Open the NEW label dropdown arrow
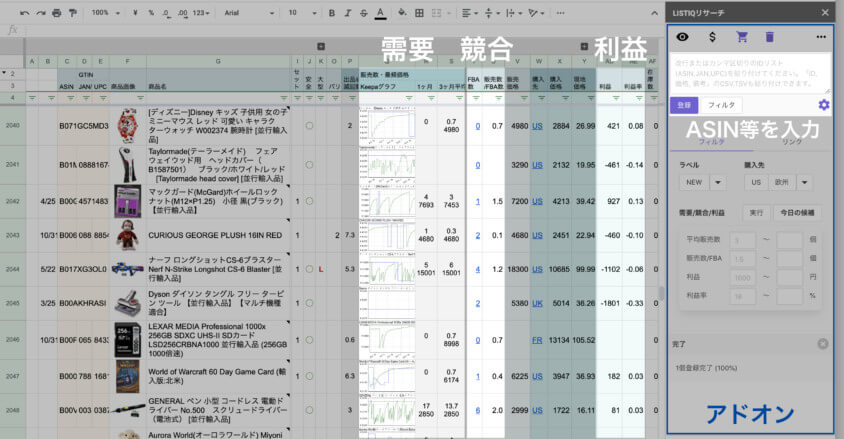 click(x=718, y=182)
